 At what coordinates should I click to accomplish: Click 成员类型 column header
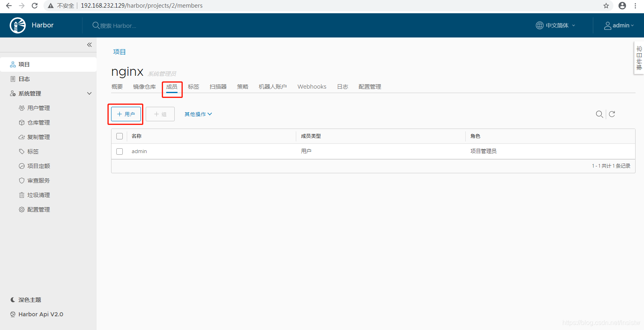311,136
